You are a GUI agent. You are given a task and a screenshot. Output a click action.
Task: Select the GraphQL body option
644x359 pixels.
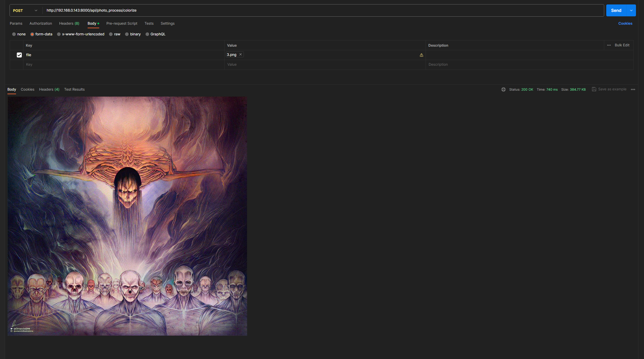click(147, 34)
